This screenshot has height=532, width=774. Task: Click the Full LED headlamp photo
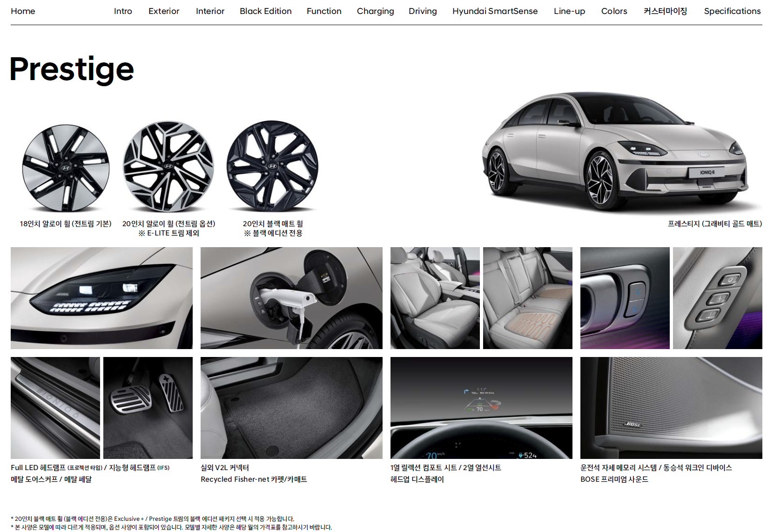[101, 298]
